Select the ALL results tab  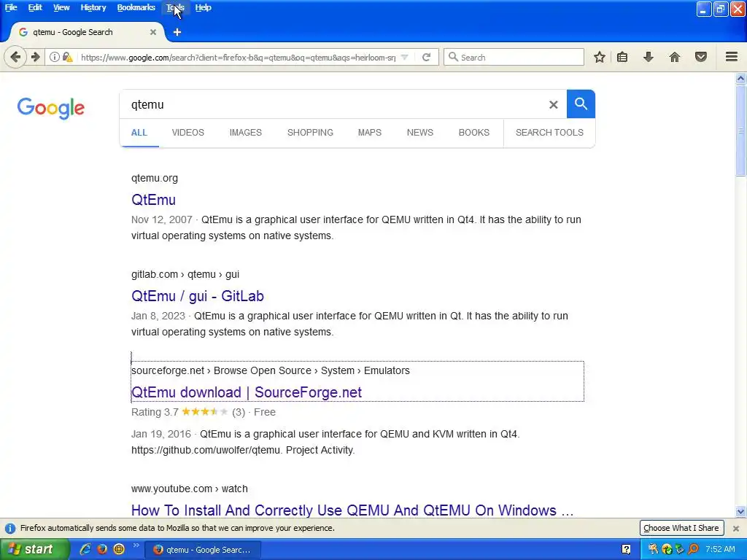pos(139,133)
